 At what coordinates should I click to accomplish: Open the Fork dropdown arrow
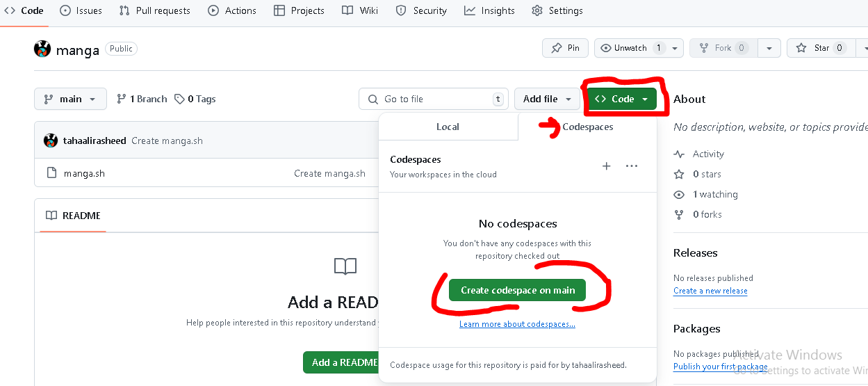(x=769, y=48)
